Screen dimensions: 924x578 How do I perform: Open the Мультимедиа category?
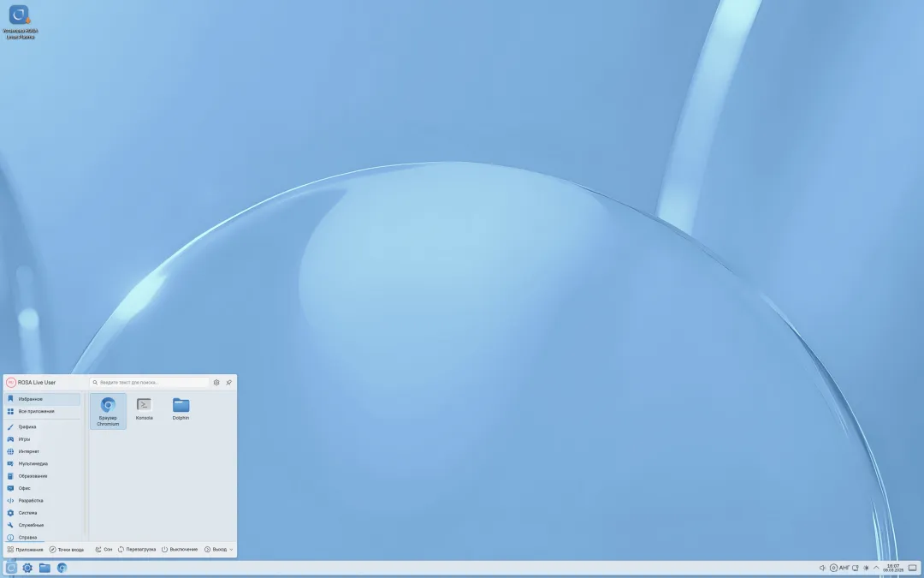[x=43, y=463]
